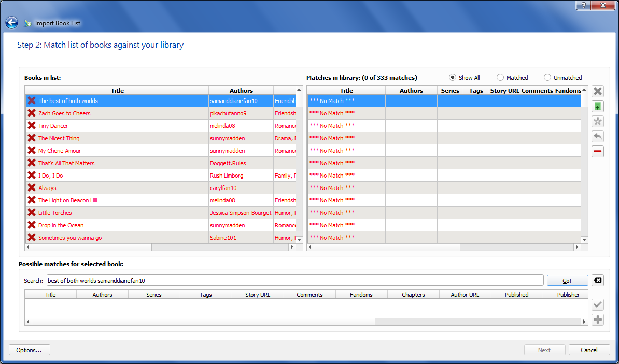Click red X beside That's All That Matters
Screen dimensions: 619x364
pyautogui.click(x=32, y=163)
